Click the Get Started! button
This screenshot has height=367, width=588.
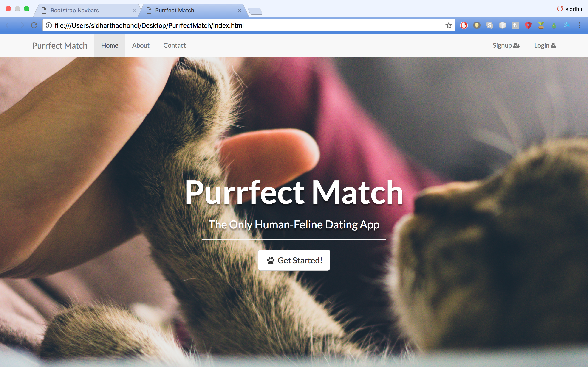[294, 260]
